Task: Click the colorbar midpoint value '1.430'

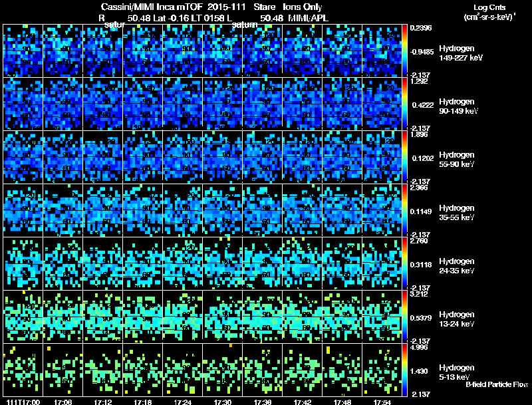Action: coord(419,372)
